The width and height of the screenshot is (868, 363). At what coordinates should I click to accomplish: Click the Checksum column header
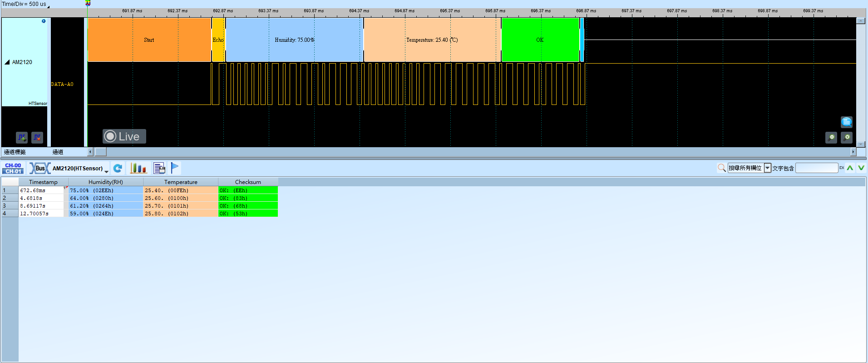click(x=248, y=182)
